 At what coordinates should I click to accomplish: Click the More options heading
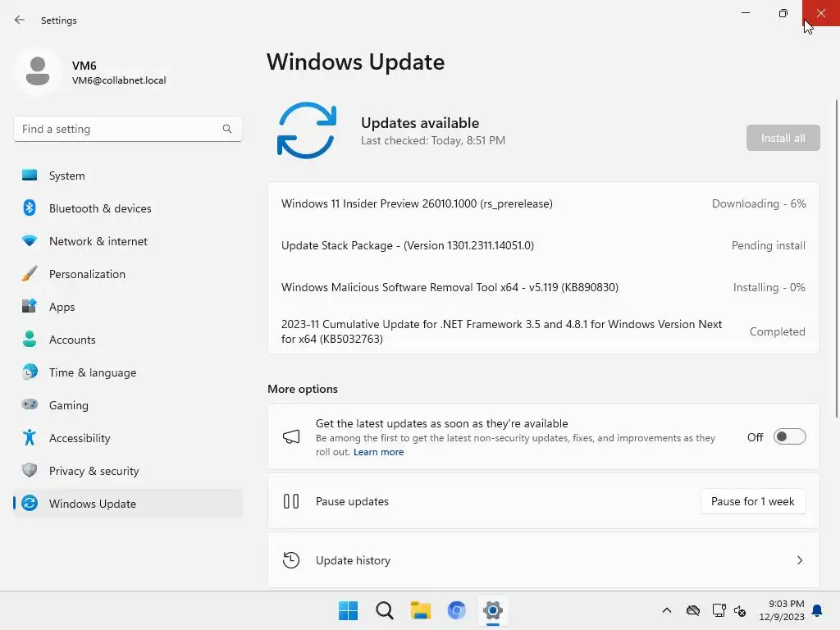[x=303, y=389]
